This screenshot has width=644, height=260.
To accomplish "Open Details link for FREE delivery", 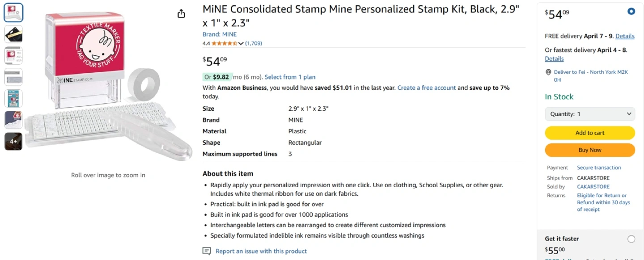I will pyautogui.click(x=625, y=36).
